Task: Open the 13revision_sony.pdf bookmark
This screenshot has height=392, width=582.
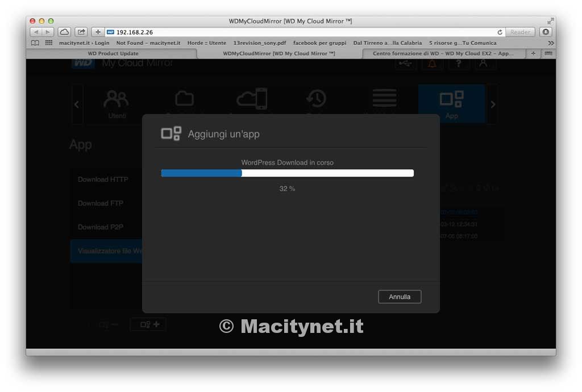Action: 259,43
